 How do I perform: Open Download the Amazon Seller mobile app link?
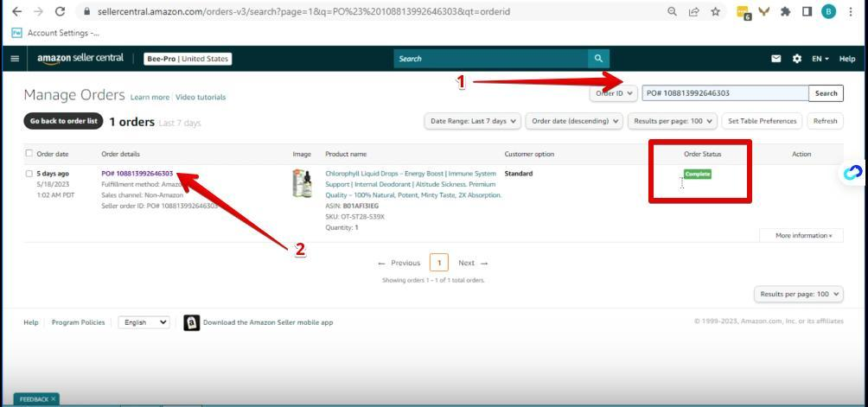coord(268,322)
